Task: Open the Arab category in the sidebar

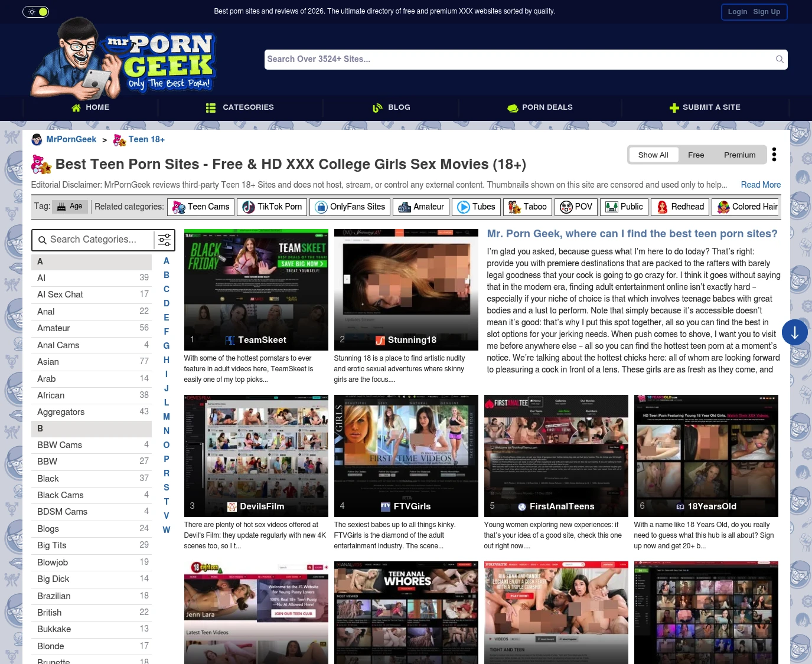Action: pyautogui.click(x=92, y=379)
